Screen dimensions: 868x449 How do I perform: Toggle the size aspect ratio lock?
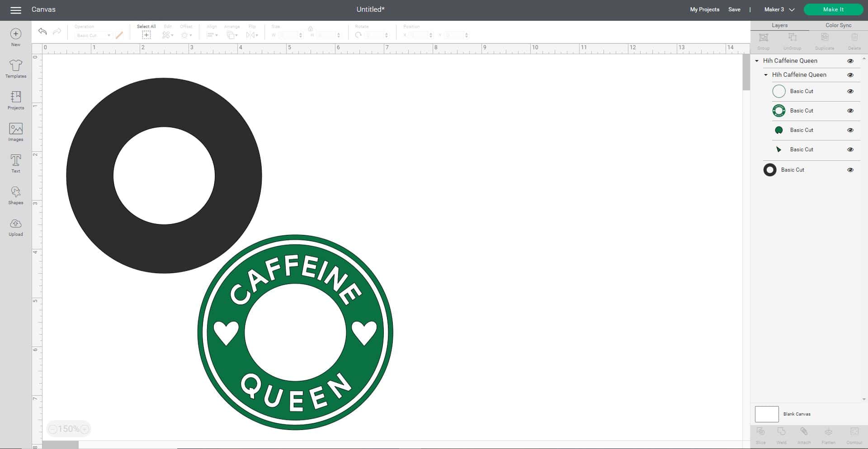coord(311,29)
